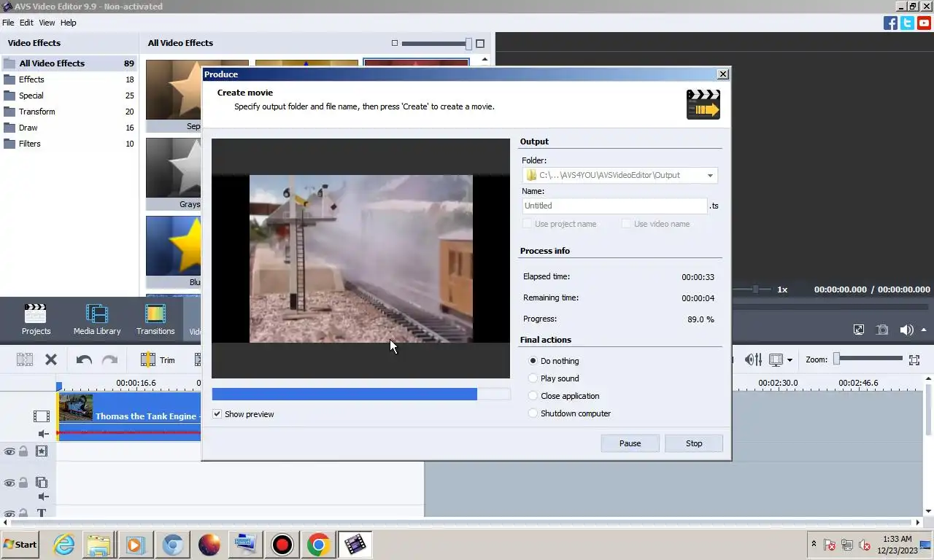The image size is (934, 560).
Task: Select Close application final action
Action: [532, 396]
